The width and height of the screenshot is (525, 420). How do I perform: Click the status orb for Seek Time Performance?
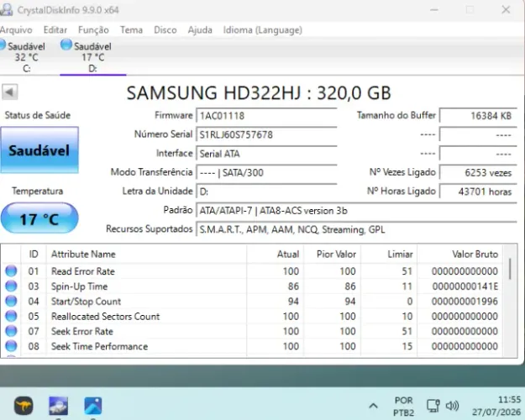[11, 346]
